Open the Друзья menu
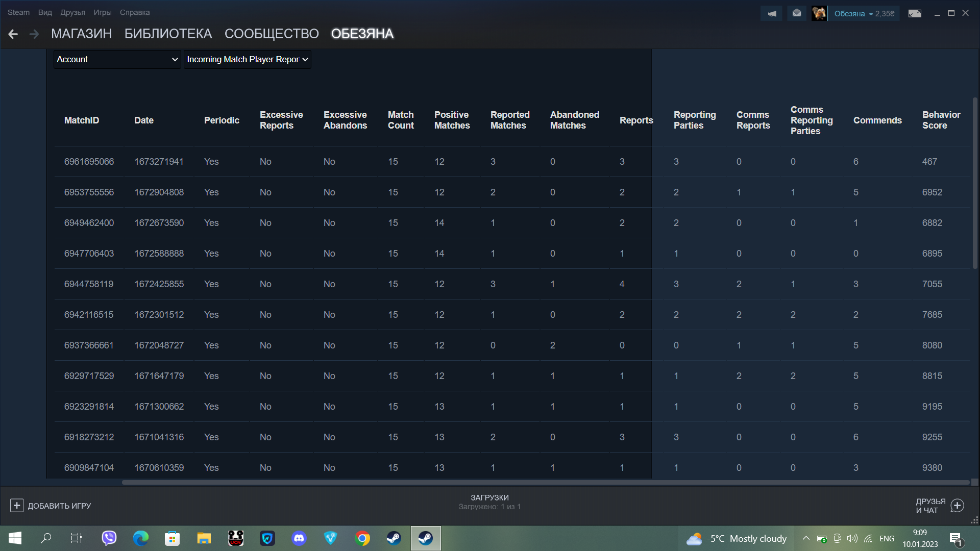This screenshot has height=551, width=980. 72,12
